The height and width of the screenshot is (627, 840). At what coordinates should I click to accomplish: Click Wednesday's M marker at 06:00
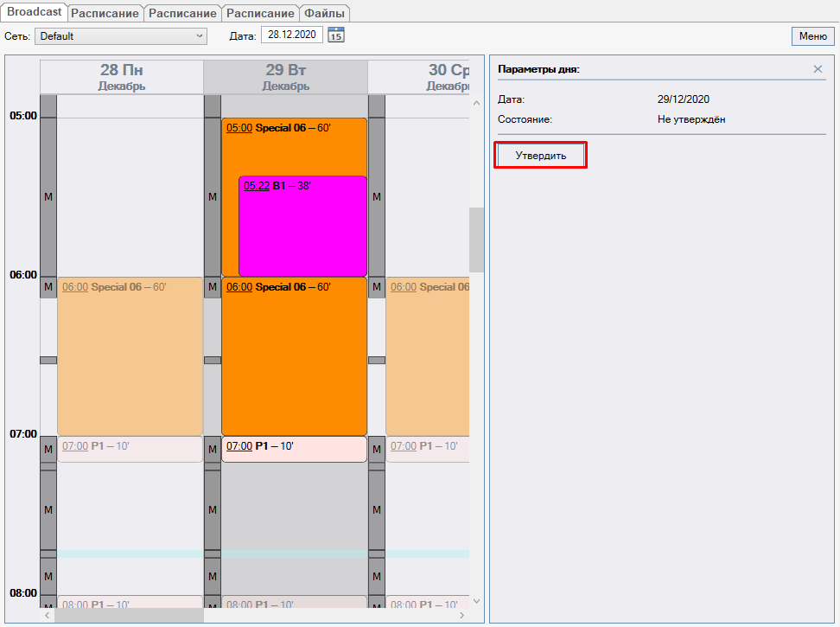pos(377,287)
